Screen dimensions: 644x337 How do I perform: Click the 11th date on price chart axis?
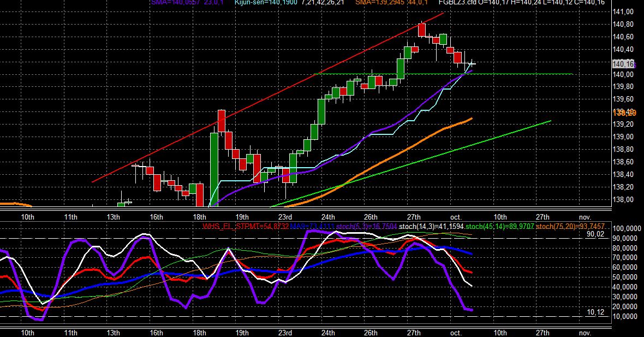click(x=70, y=217)
